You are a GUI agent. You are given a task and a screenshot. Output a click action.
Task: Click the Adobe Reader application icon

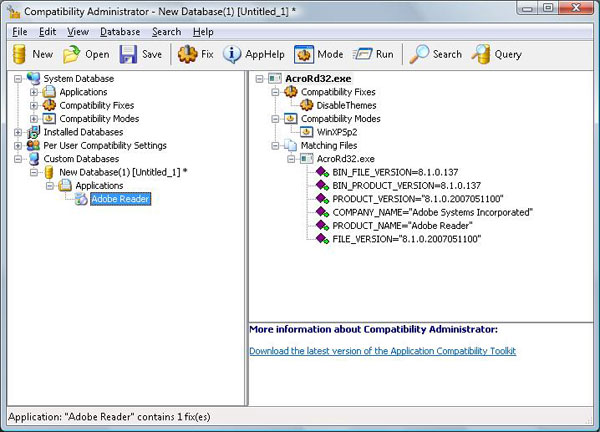coord(81,199)
